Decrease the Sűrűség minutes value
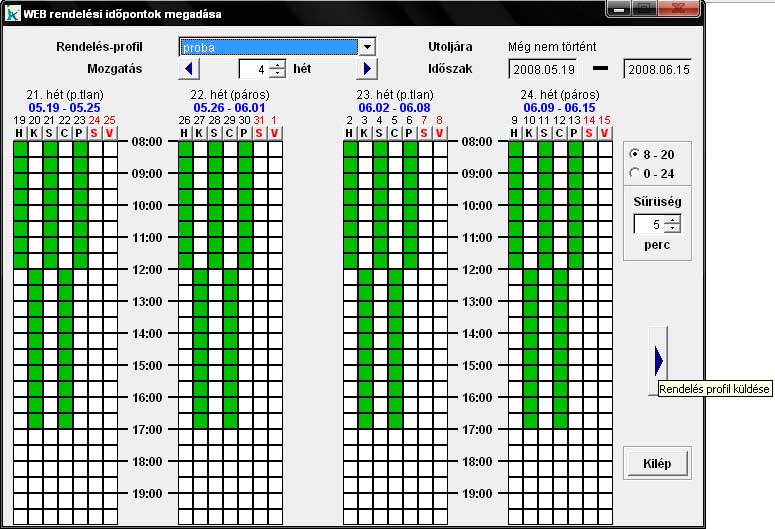This screenshot has height=529, width=775. tap(672, 230)
